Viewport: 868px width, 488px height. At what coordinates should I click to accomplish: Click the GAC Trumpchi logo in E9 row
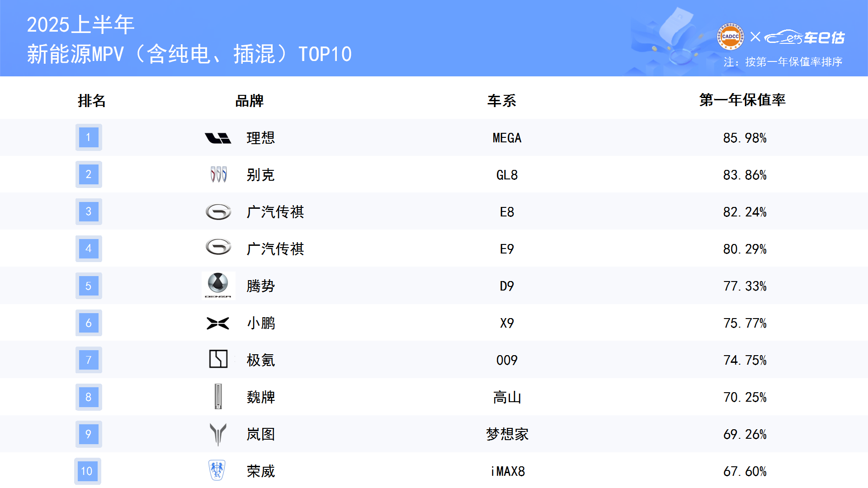[x=218, y=247]
